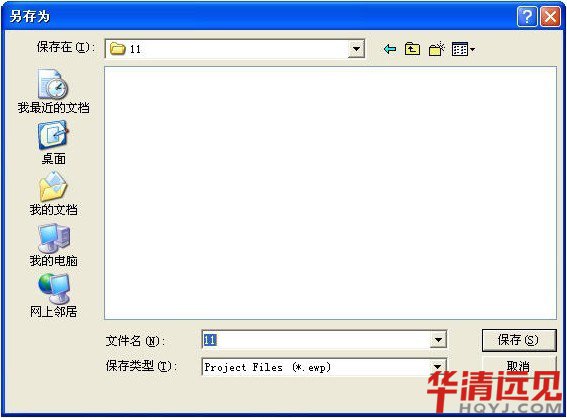The image size is (567, 418).
Task: Open 我的文档 shortcut
Action: pyautogui.click(x=53, y=193)
